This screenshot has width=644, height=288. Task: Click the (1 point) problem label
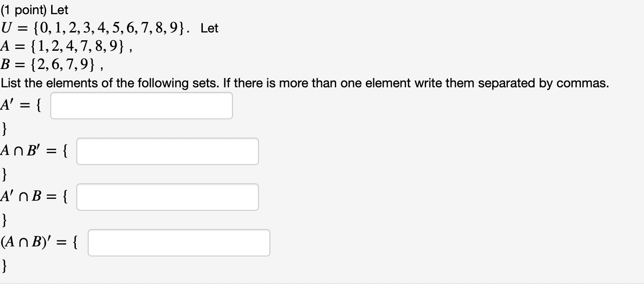click(x=27, y=9)
